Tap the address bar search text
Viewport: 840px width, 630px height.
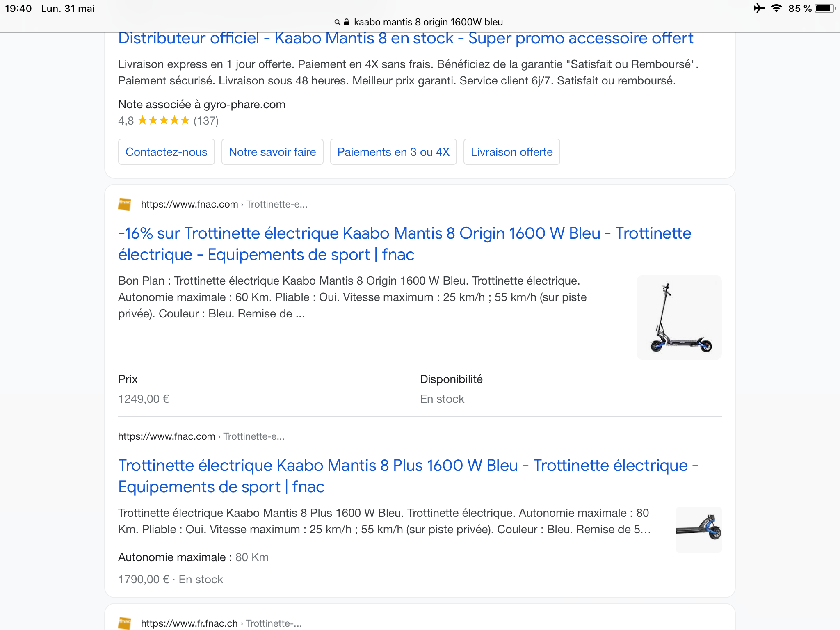point(428,22)
